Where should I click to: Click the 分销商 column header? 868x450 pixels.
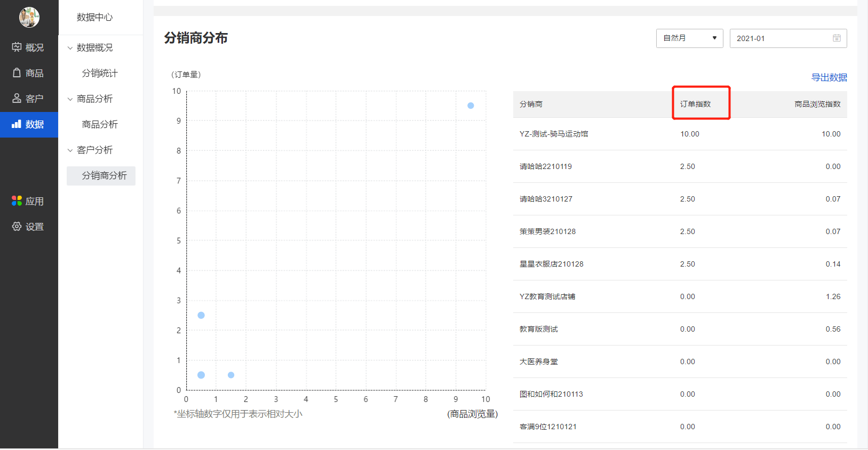pos(531,104)
